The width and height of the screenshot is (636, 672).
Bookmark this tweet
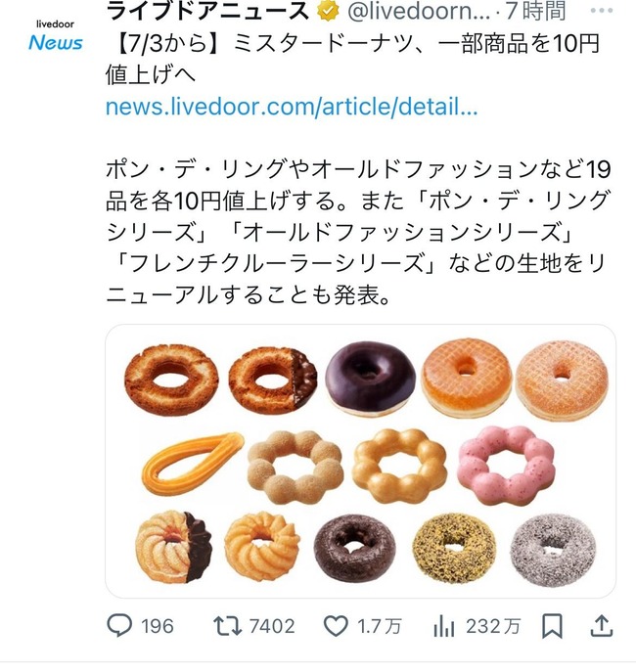(x=552, y=626)
